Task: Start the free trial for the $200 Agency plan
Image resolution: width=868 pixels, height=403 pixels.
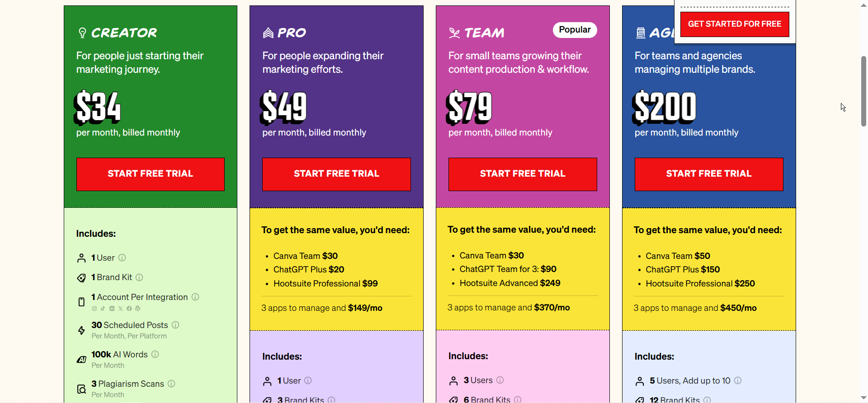Action: (709, 174)
